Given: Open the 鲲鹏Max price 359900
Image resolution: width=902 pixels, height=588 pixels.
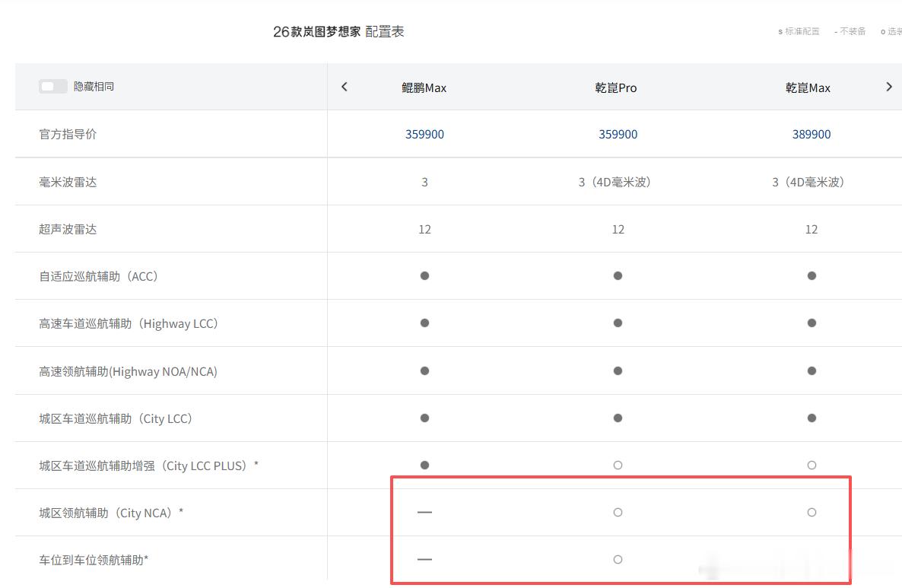Looking at the screenshot, I should click(424, 135).
